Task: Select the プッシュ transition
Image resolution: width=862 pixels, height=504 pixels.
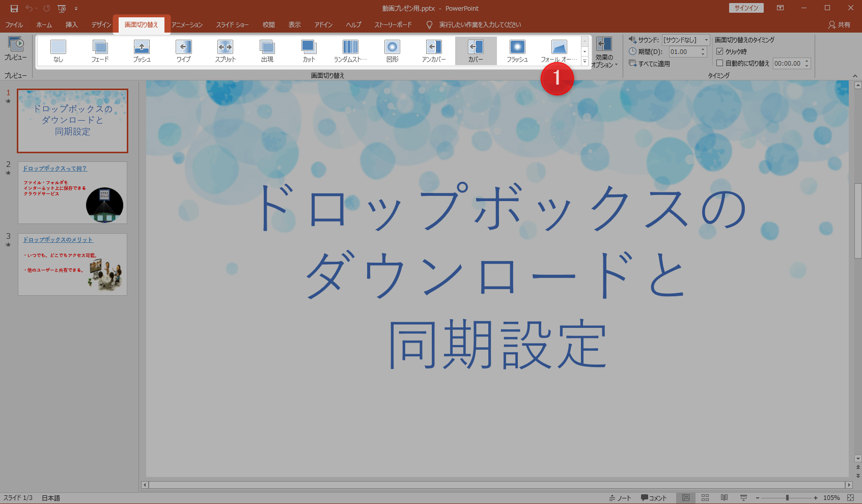Action: [x=142, y=51]
